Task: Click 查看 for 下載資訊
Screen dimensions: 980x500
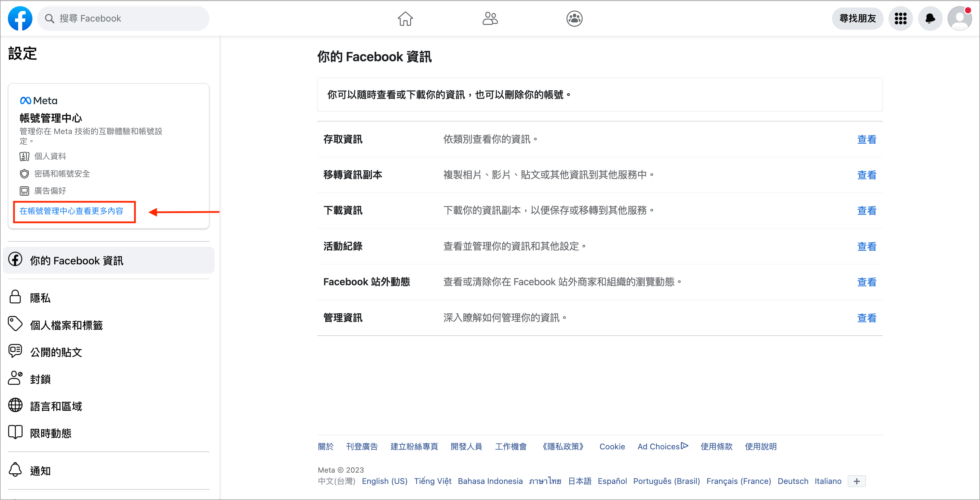Action: tap(867, 211)
